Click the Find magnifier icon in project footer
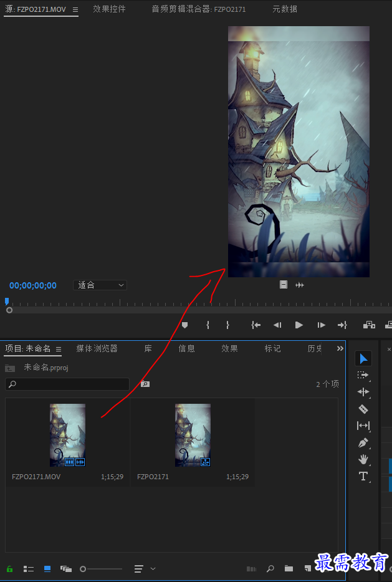Image resolution: width=392 pixels, height=582 pixels. (x=270, y=569)
